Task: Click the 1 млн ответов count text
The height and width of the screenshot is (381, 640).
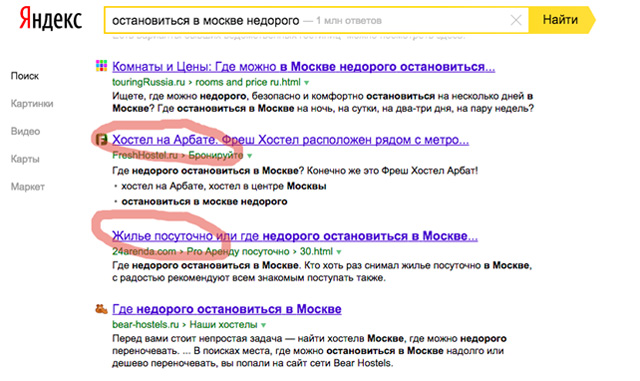Action: 349,20
